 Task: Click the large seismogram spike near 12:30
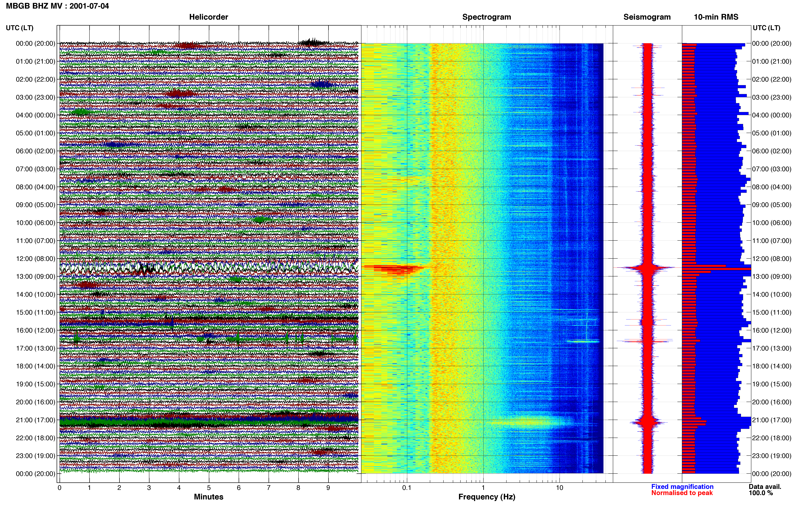tap(647, 268)
